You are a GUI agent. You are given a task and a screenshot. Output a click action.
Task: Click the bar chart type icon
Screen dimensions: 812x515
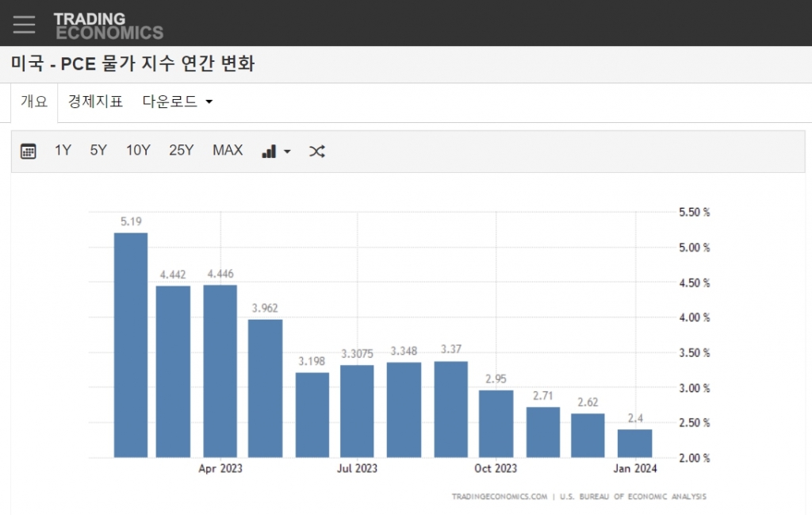tap(269, 151)
